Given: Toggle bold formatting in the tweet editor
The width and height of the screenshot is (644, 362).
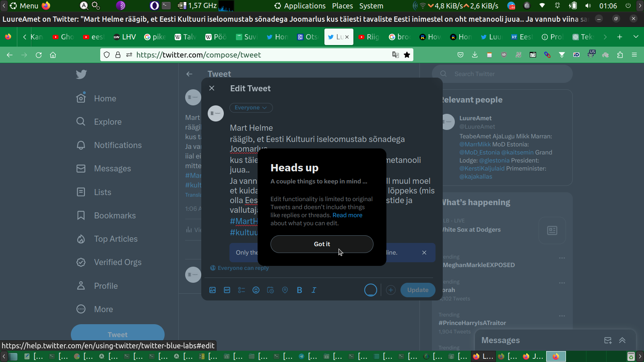Looking at the screenshot, I should [299, 290].
